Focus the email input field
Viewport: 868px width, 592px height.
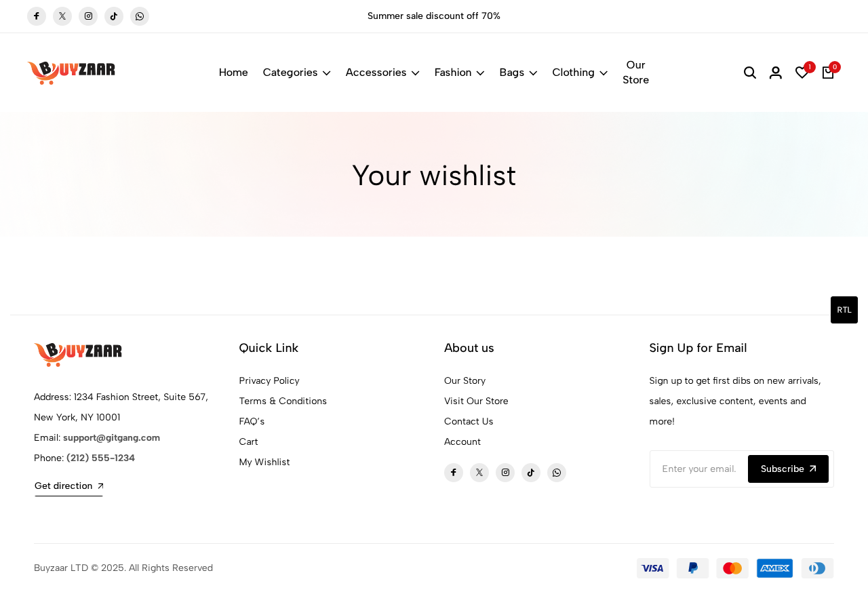coord(699,469)
